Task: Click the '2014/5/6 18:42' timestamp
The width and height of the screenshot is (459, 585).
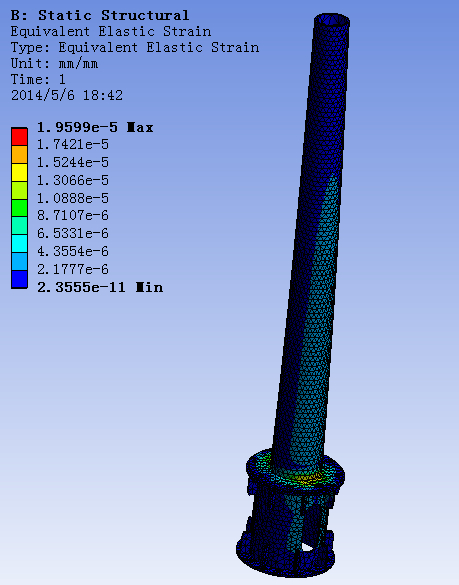Action: [x=66, y=96]
